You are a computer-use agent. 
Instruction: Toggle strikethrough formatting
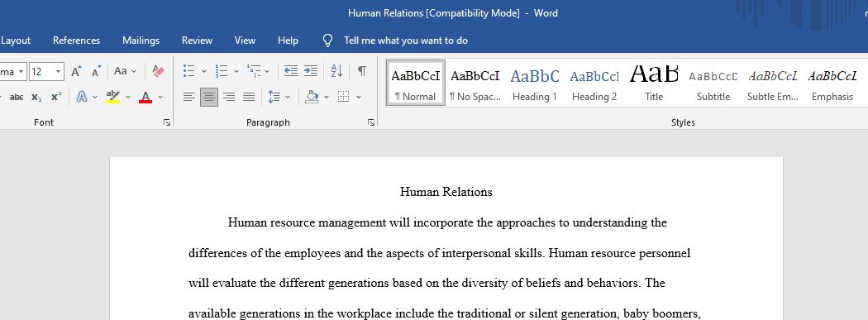[x=17, y=97]
